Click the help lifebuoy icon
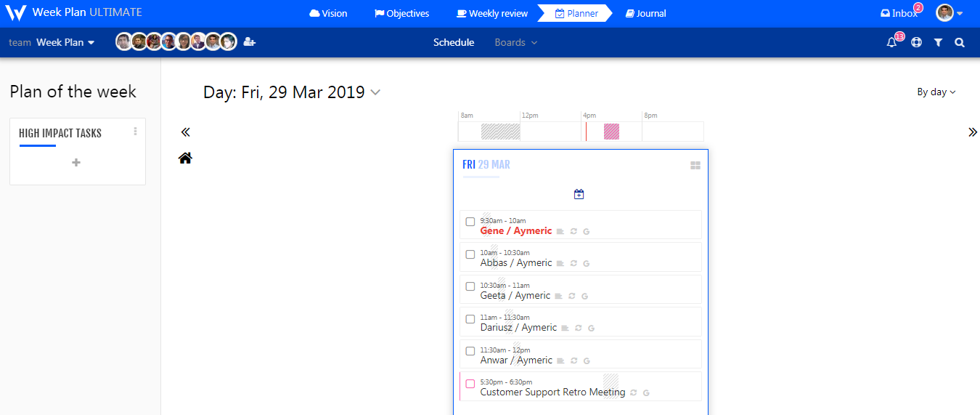Viewport: 980px width, 415px height. [x=916, y=42]
